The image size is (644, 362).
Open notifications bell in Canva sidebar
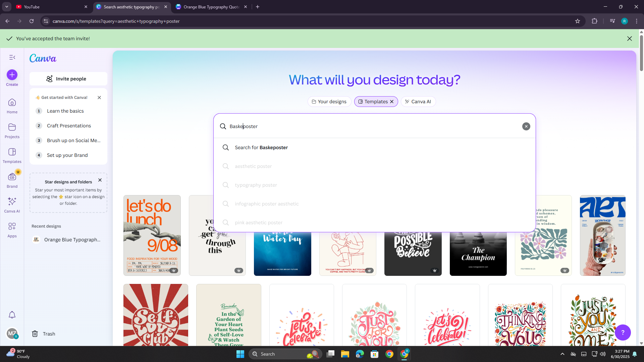[12, 315]
